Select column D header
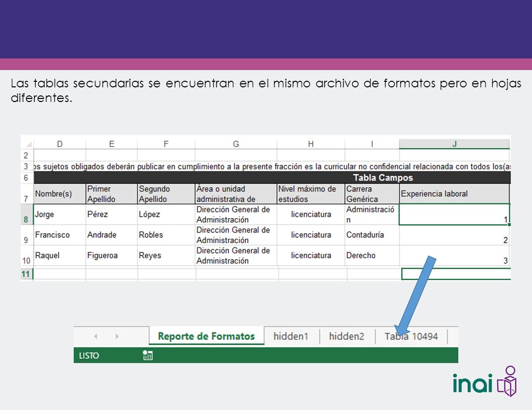 [x=60, y=144]
